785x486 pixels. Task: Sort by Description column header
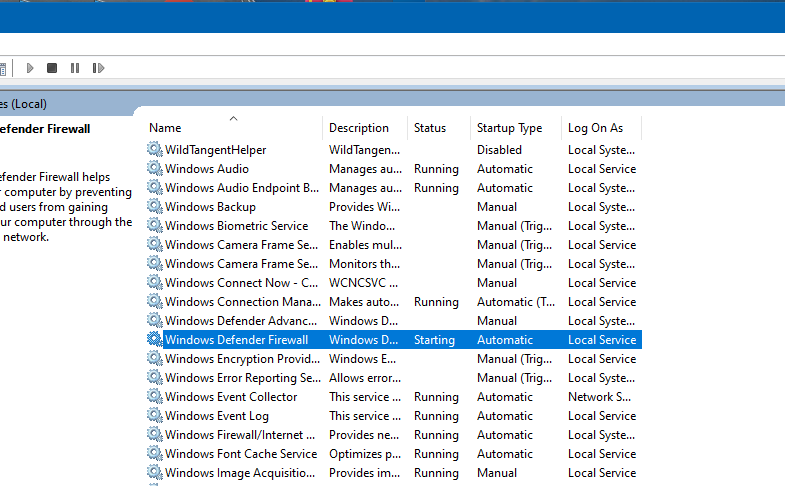[x=365, y=128]
